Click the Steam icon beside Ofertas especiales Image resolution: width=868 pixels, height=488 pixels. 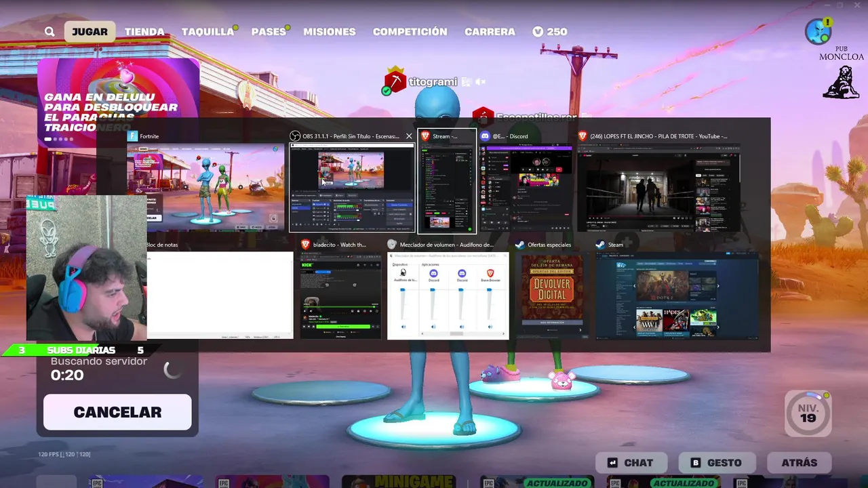pyautogui.click(x=520, y=245)
